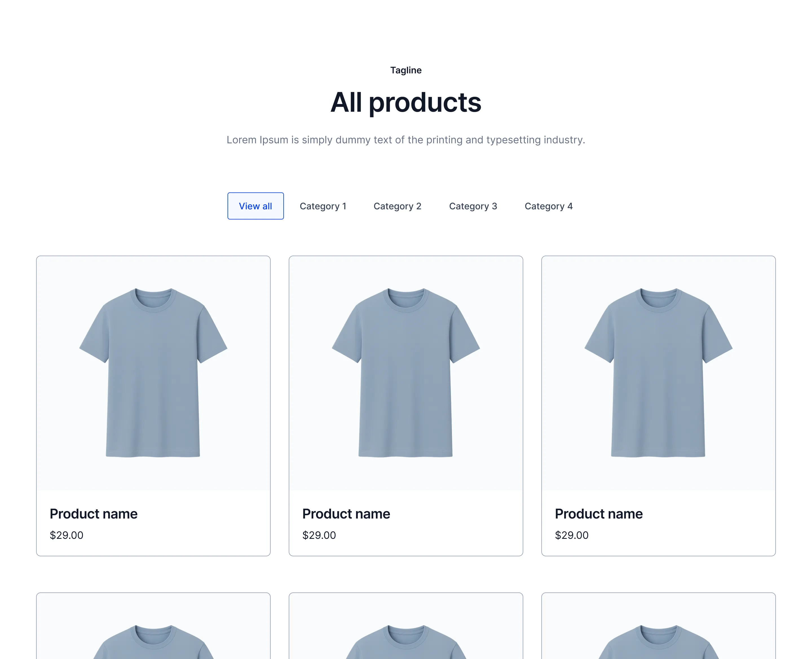812x659 pixels.
Task: Click Product name in the top-left card
Action: [94, 514]
